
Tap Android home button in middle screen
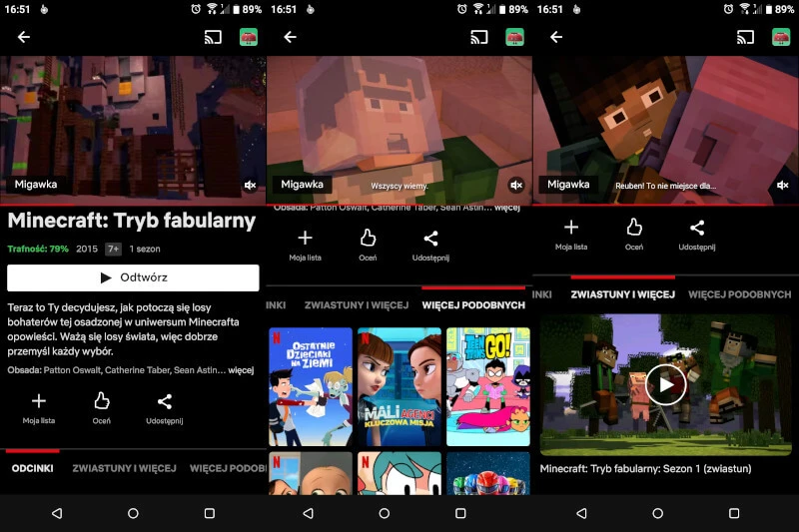[385, 513]
